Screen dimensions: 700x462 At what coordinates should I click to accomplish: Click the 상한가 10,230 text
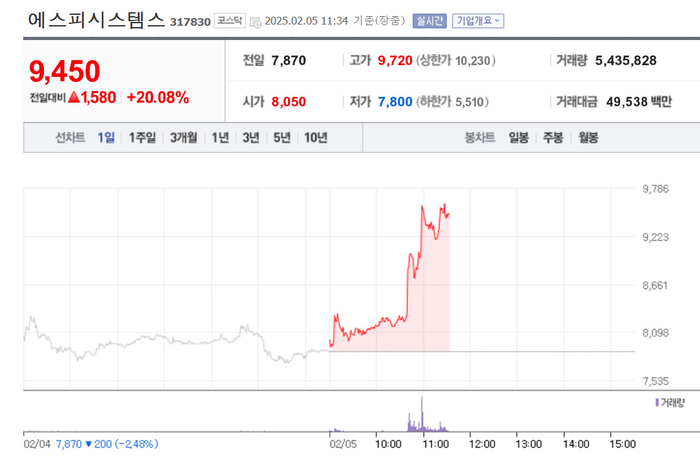[x=456, y=60]
